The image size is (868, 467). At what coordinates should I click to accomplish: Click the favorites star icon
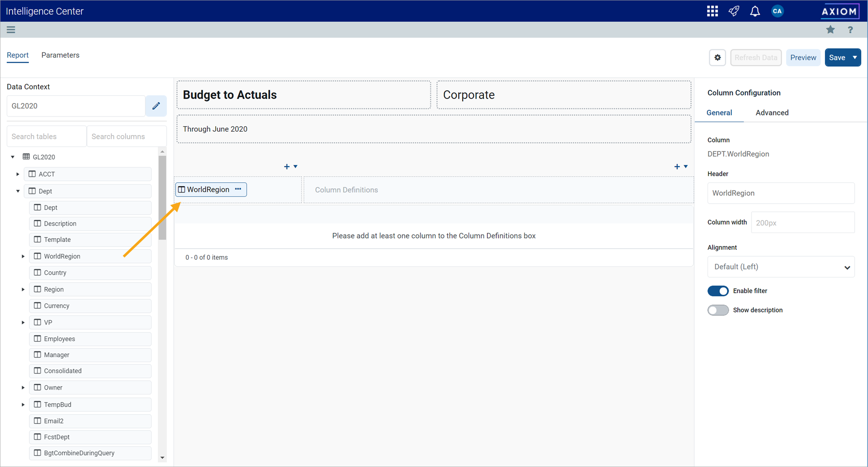pyautogui.click(x=830, y=30)
